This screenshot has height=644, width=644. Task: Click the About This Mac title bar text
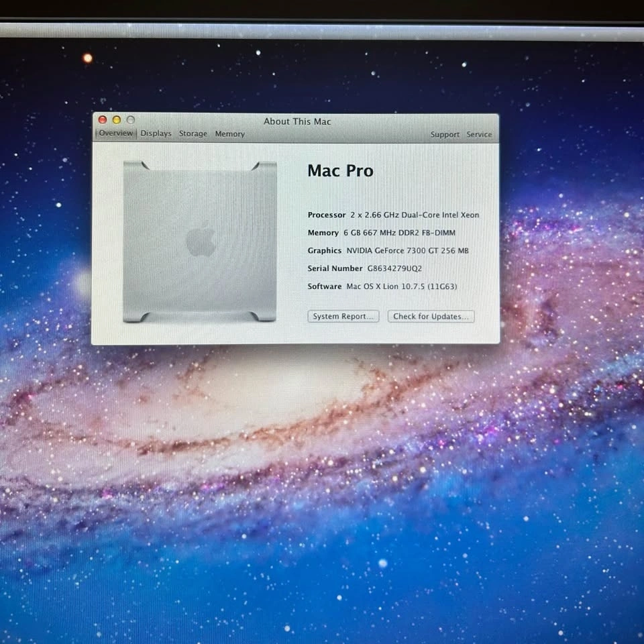tap(297, 121)
